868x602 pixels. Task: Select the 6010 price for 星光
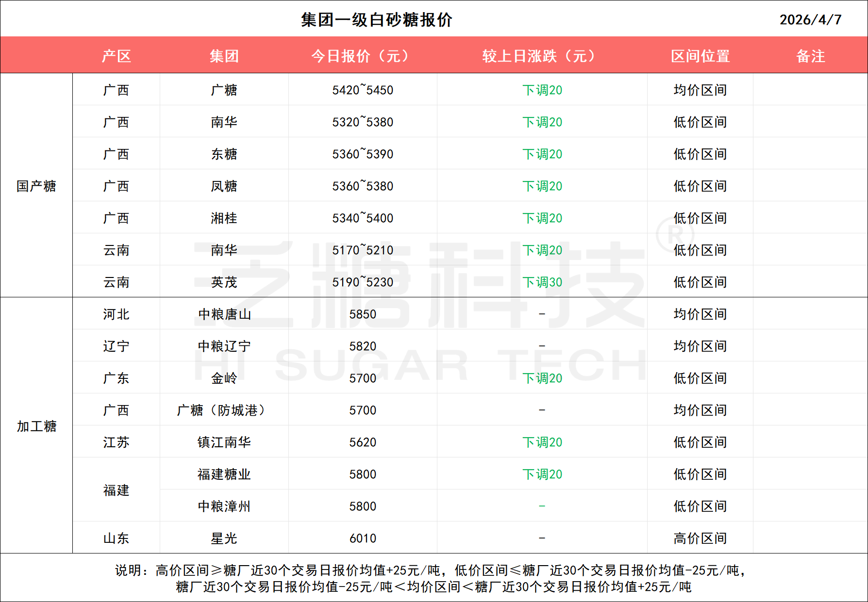coord(362,538)
